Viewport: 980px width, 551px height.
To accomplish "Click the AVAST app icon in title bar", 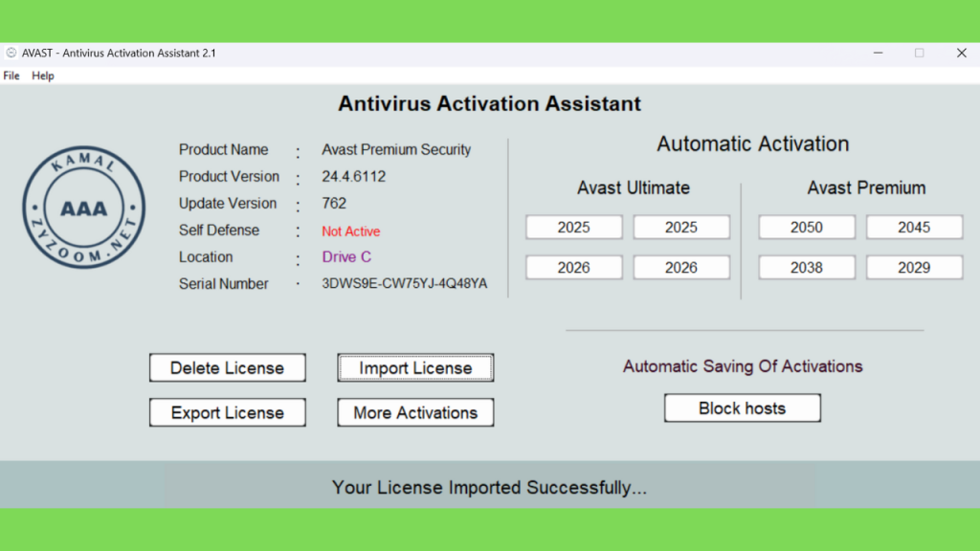I will [11, 54].
